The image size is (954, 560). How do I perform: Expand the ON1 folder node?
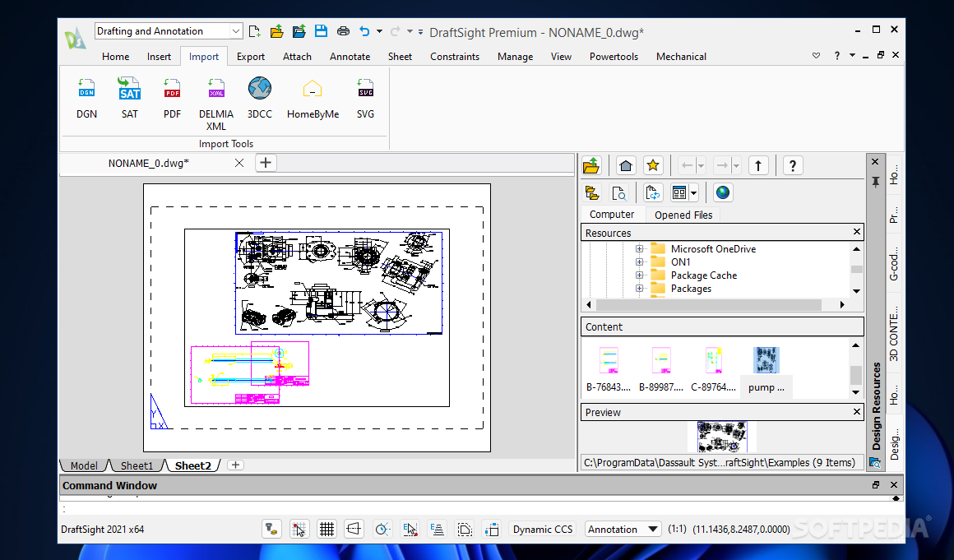[639, 262]
